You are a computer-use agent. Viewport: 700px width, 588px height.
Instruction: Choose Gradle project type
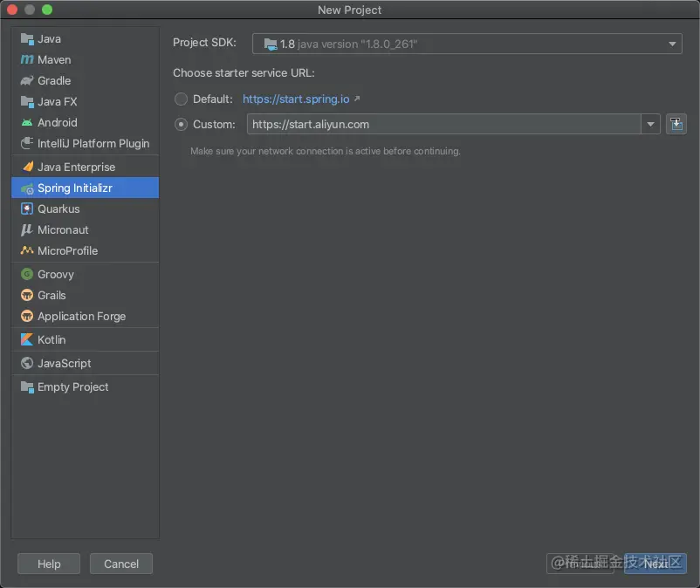click(x=86, y=81)
